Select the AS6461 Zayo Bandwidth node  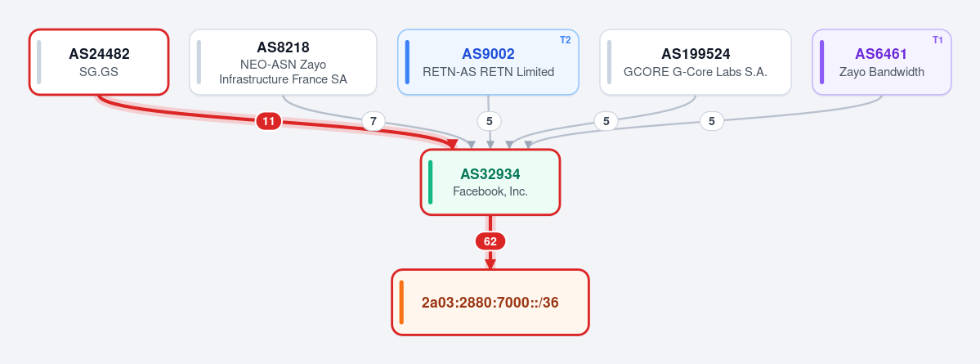[x=882, y=62]
